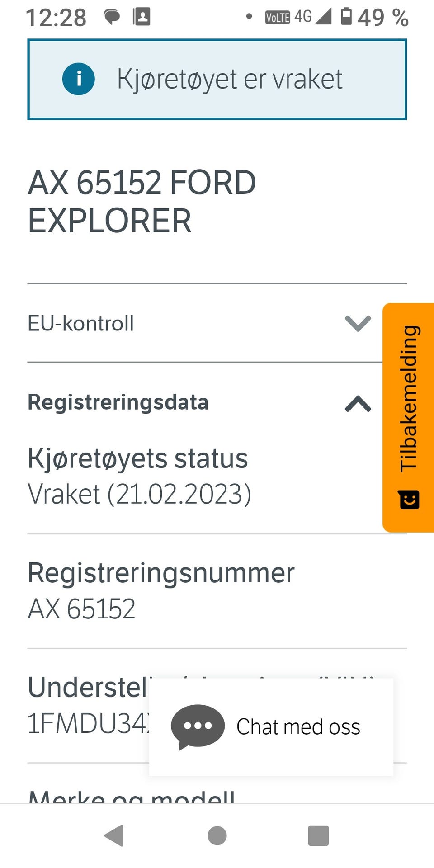Open the EU-kontroll section
The image size is (434, 868).
[x=81, y=323]
